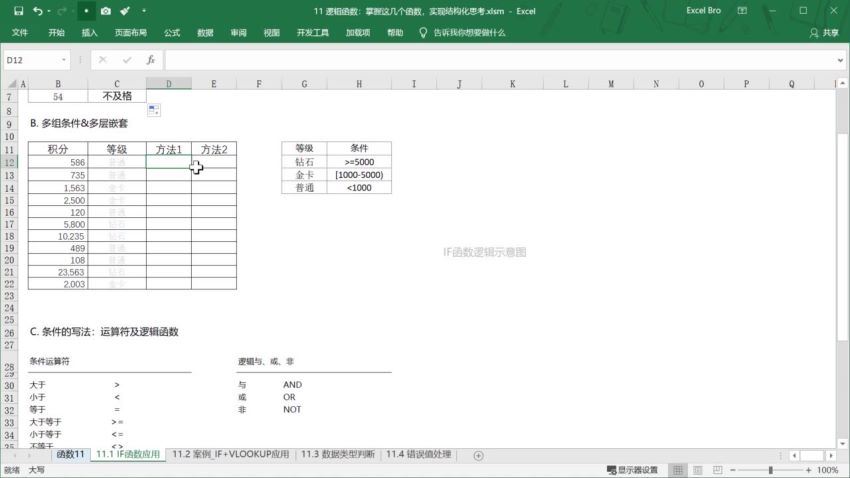
Task: Click the paste options icon below cell D7
Action: pos(153,109)
